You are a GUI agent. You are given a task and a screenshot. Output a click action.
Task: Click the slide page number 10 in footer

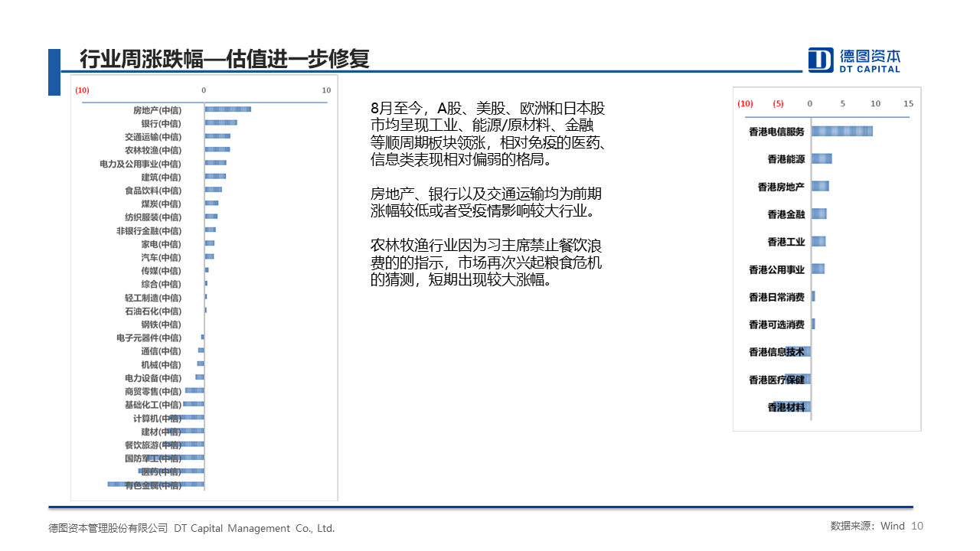tap(918, 526)
